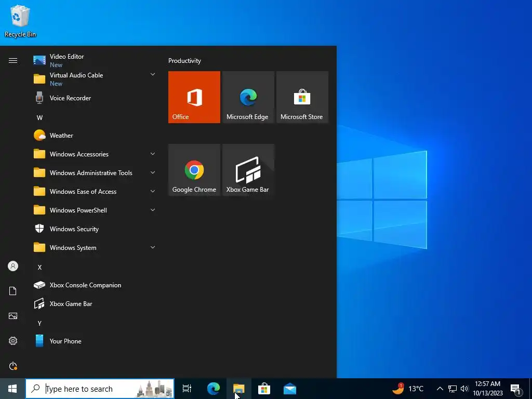Viewport: 532px width, 399px height.
Task: Select the Recycle Bin desktop icon
Action: pos(20,21)
